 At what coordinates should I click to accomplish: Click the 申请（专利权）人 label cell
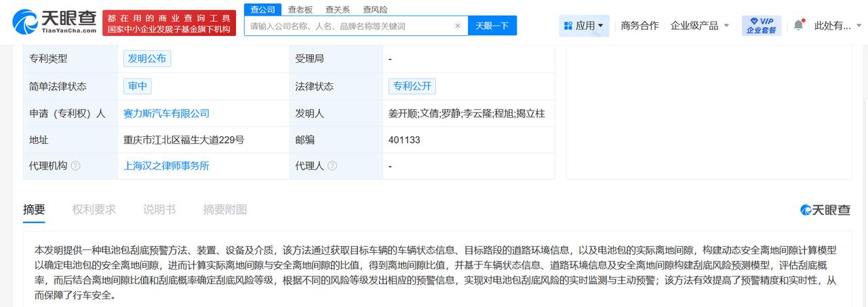point(71,113)
